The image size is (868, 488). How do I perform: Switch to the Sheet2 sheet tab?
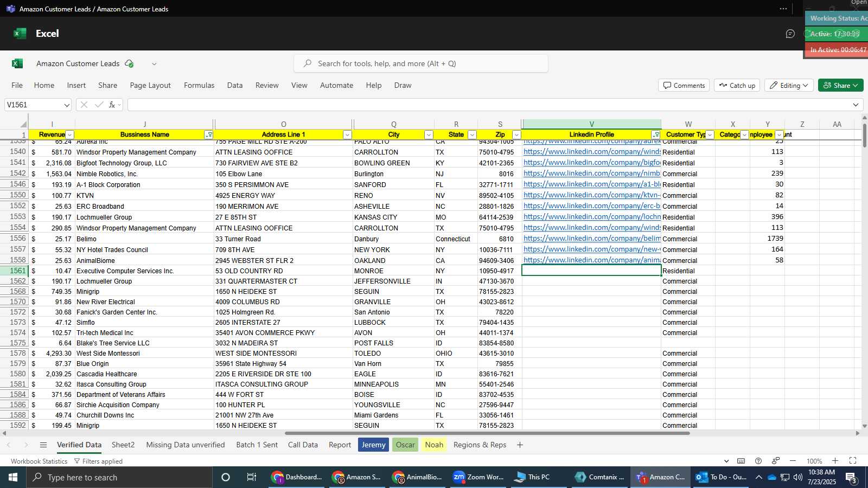(x=123, y=445)
